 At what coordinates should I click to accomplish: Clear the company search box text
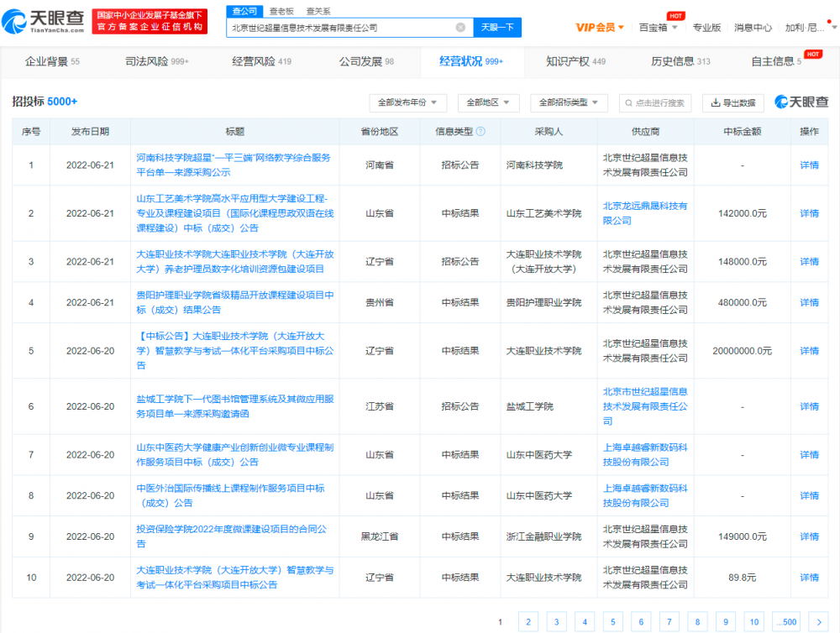[x=460, y=28]
